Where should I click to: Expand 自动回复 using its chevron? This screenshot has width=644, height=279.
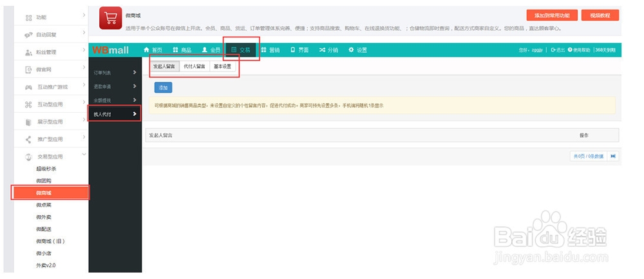click(84, 32)
